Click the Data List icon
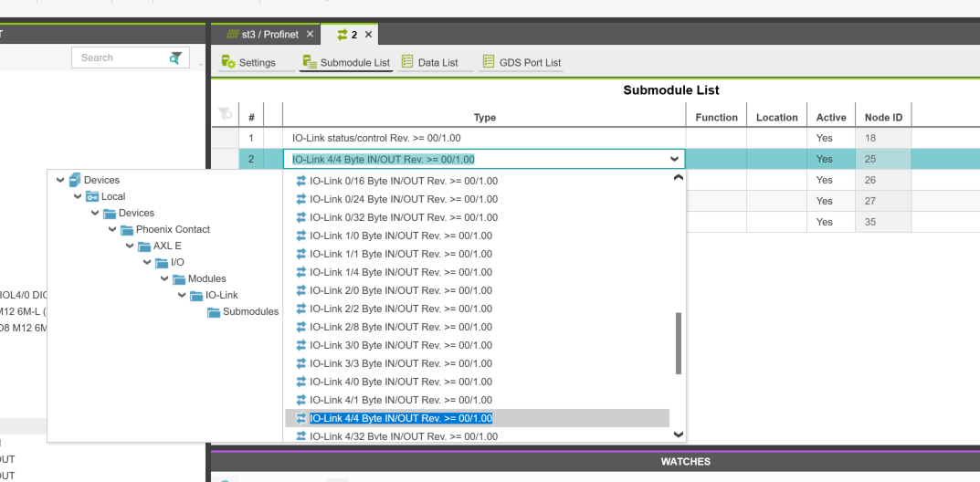 click(408, 62)
